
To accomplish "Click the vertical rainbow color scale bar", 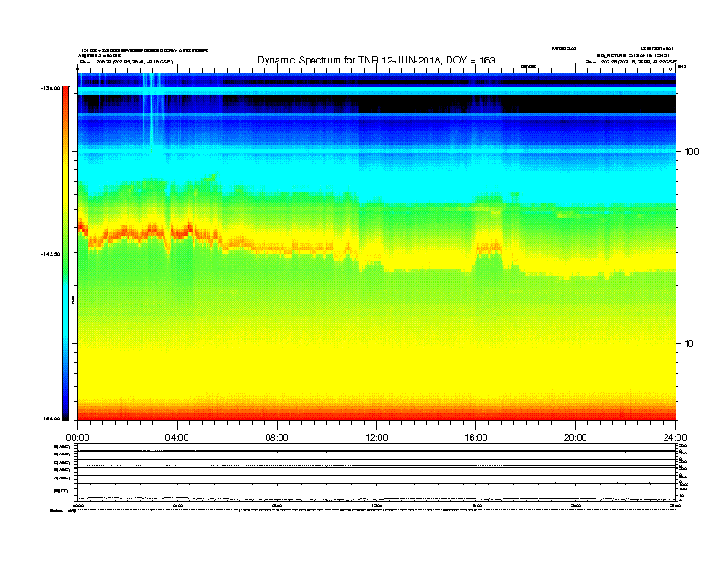I will pyautogui.click(x=65, y=254).
